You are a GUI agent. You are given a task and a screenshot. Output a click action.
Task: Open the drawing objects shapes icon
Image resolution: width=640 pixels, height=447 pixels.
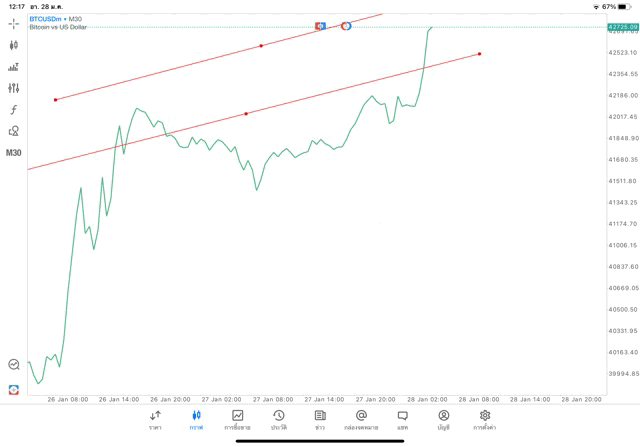(14, 131)
